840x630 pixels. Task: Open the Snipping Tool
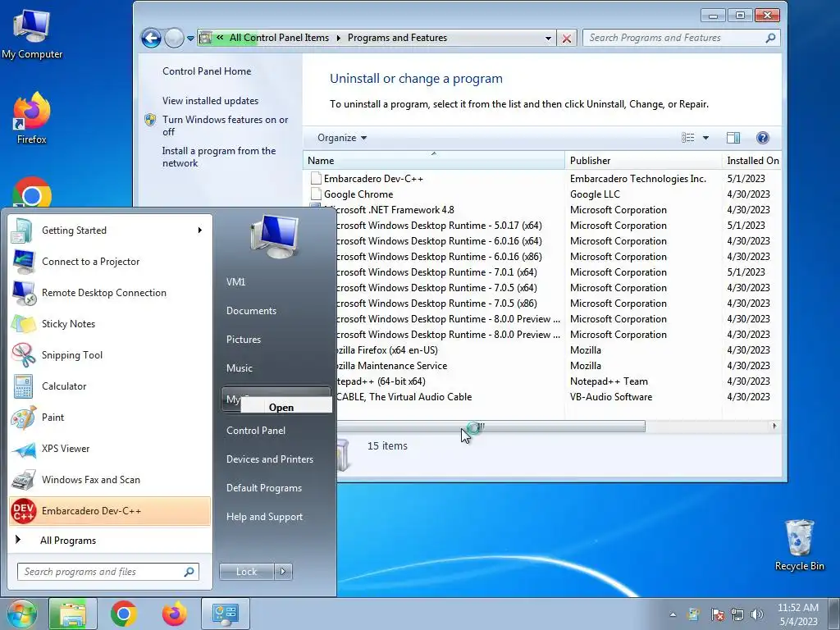pyautogui.click(x=110, y=354)
